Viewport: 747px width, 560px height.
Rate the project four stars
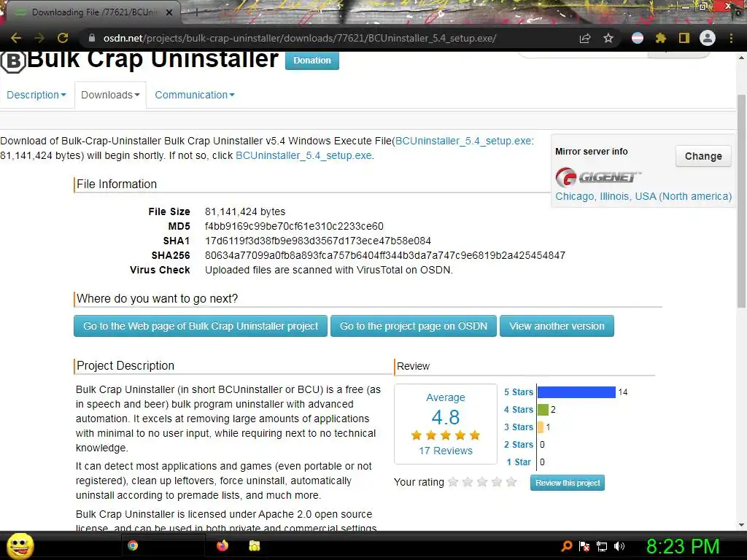[x=497, y=482]
